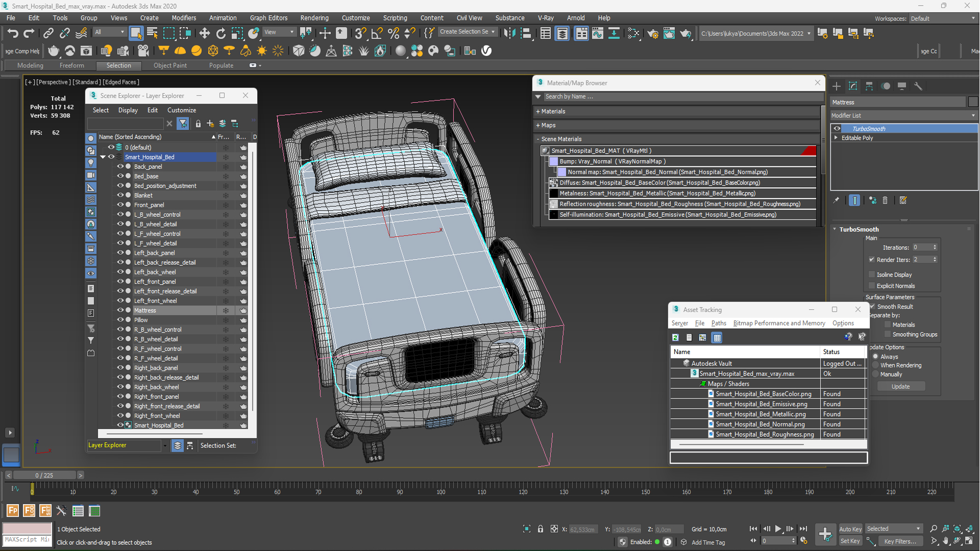
Task: Click the Pin Stack icon
Action: pyautogui.click(x=836, y=201)
